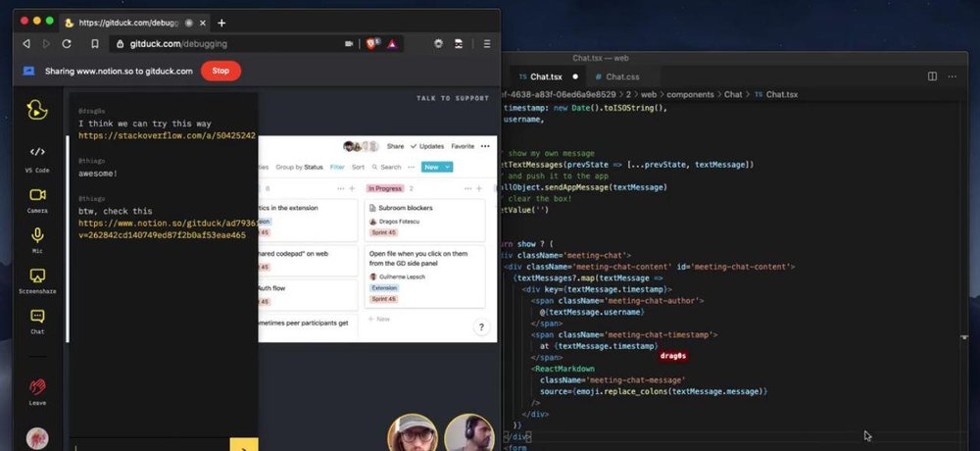
Task: Open Notion help question mark button
Action: coord(481,327)
